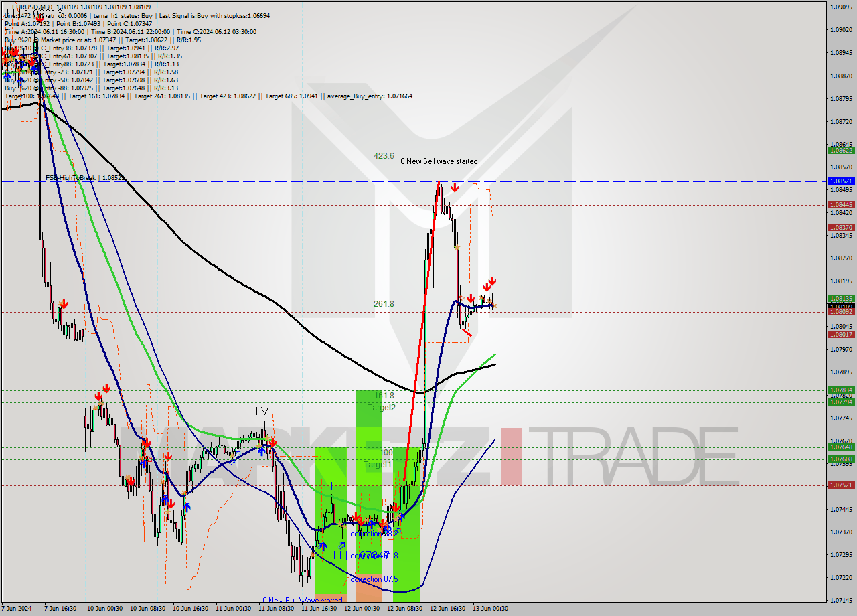
Task: Click the green 1.07794 price tag
Action: (x=842, y=402)
